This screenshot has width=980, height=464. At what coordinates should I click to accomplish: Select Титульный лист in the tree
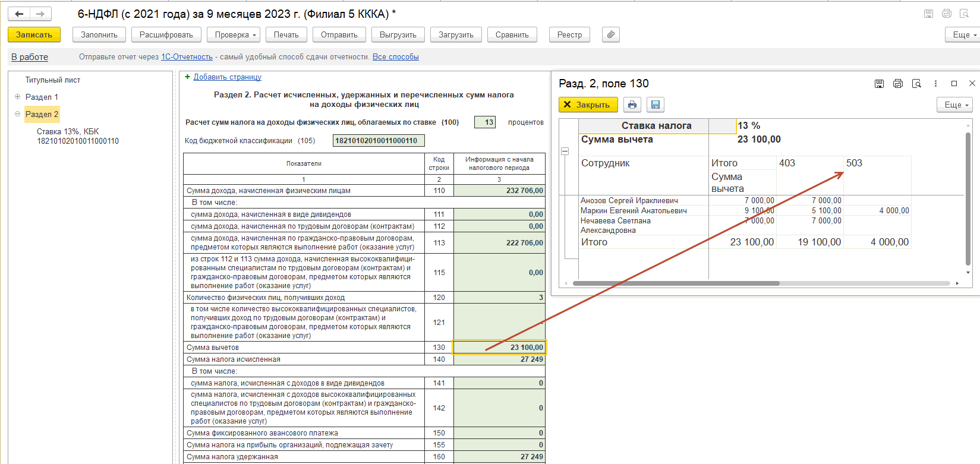coord(52,80)
